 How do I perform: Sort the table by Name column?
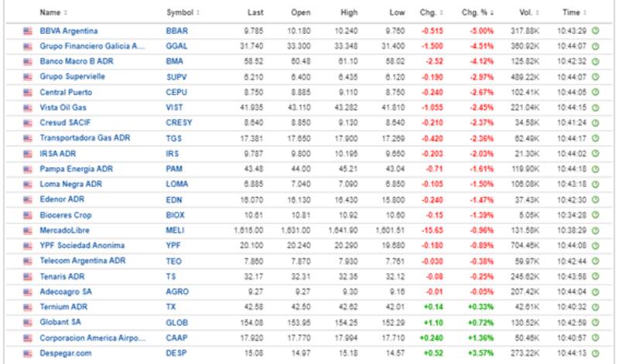53,12
